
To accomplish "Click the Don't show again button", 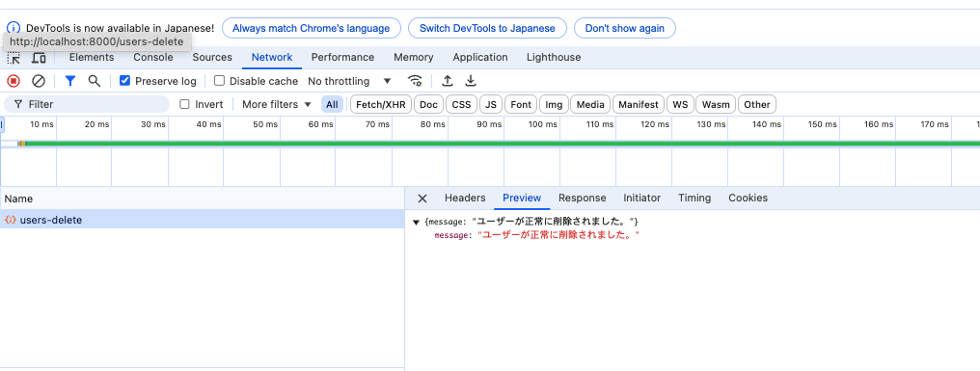I will (x=624, y=28).
